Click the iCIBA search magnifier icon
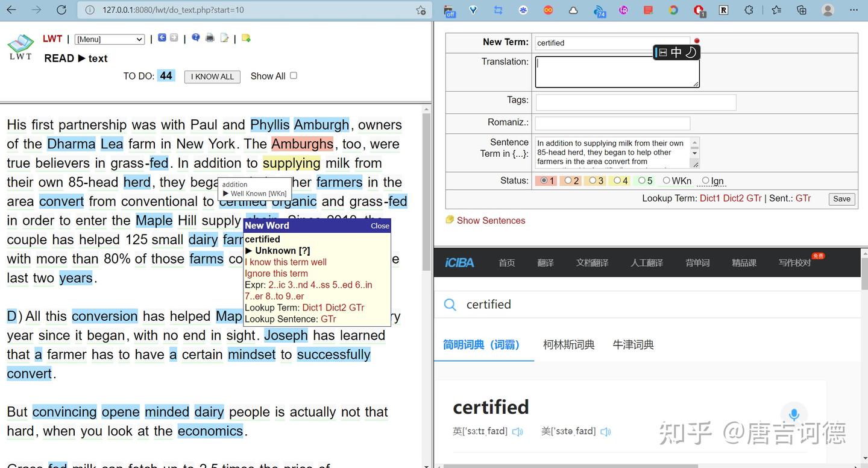 pos(450,305)
